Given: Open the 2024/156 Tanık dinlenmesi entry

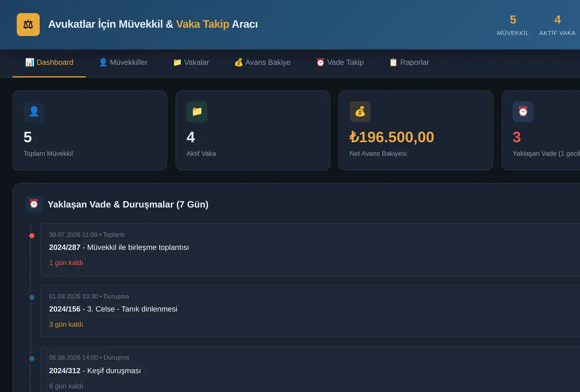Looking at the screenshot, I should (310, 311).
